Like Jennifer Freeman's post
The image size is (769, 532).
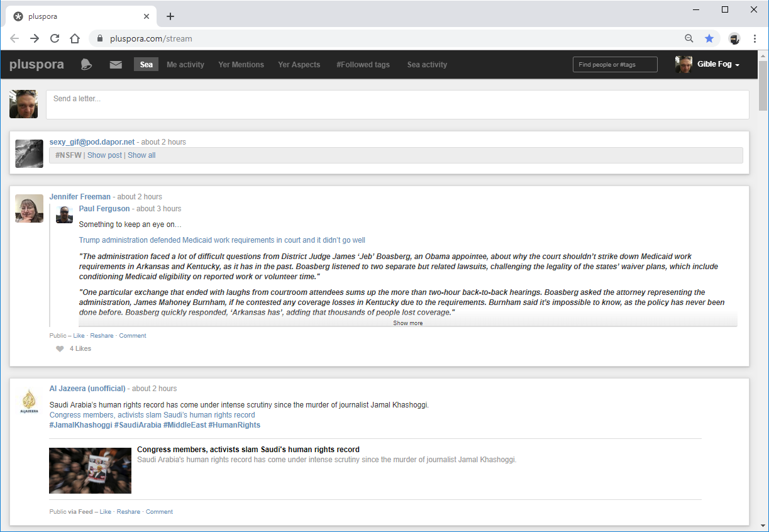[x=79, y=336]
